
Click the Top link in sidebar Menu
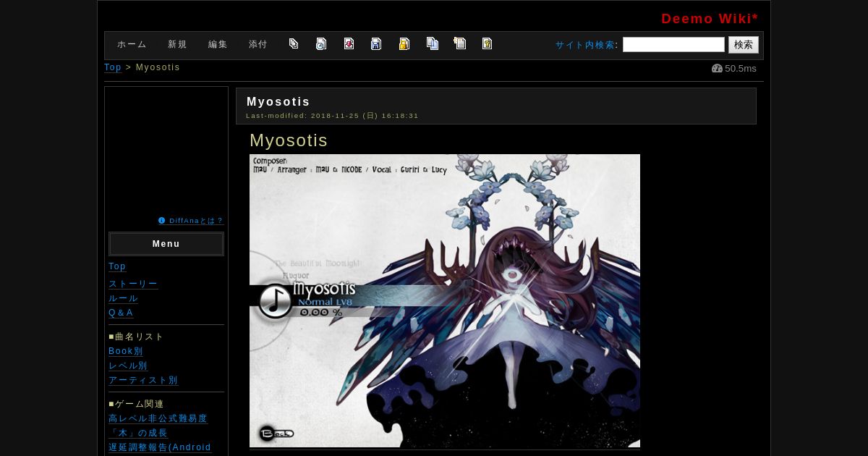tap(117, 266)
